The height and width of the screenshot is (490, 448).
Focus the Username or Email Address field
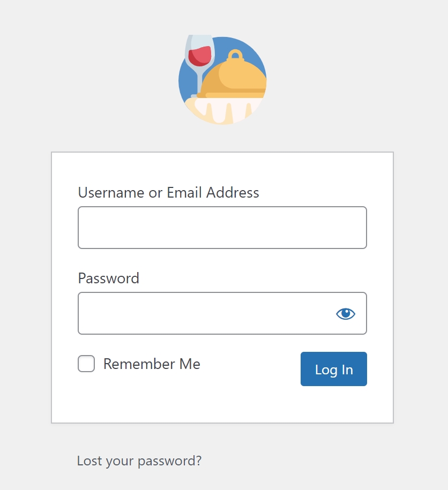[222, 228]
